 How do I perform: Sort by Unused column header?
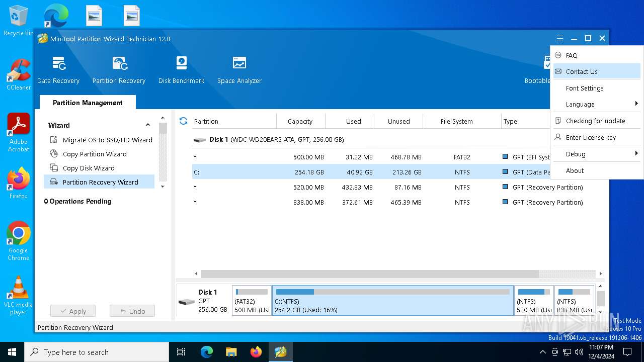[x=398, y=121]
